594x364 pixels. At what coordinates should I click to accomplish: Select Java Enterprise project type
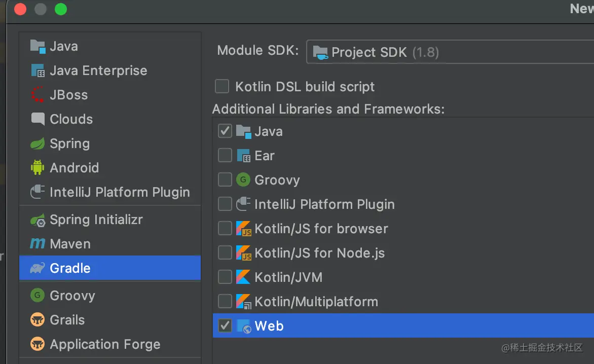tap(98, 70)
